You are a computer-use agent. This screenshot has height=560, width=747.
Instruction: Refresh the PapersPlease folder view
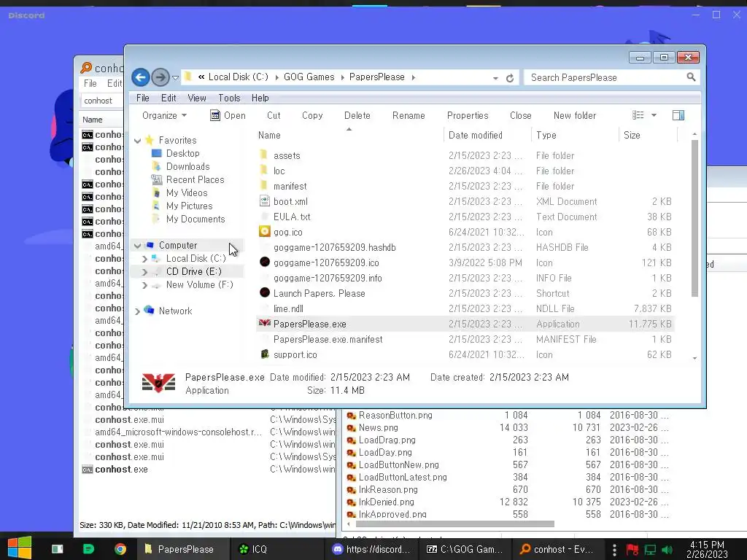tap(510, 78)
